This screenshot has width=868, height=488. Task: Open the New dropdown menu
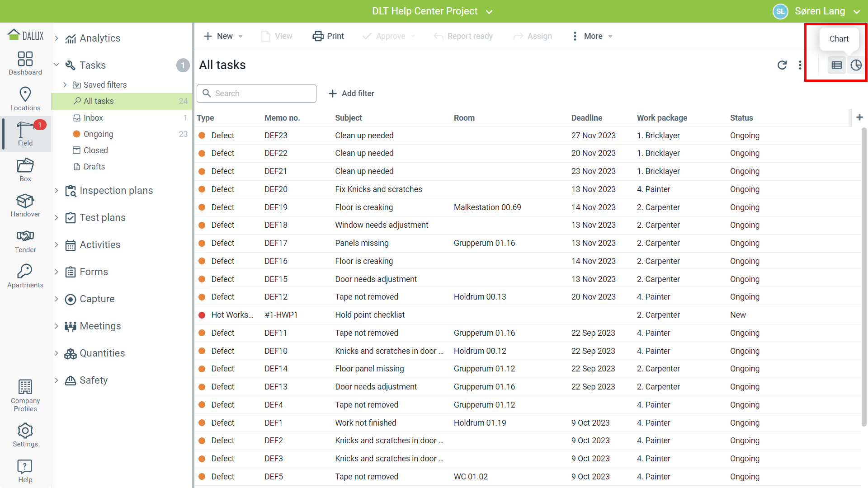click(x=224, y=36)
